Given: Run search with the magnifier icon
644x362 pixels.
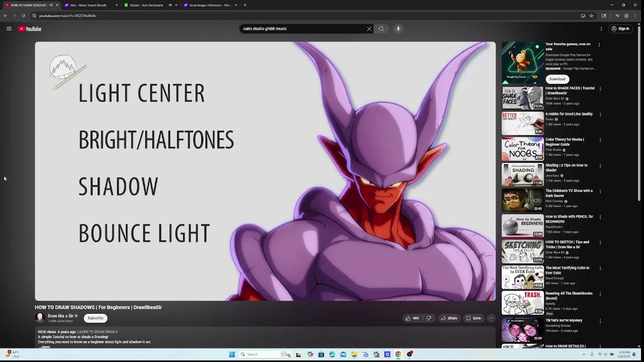Looking at the screenshot, I should click(381, 29).
